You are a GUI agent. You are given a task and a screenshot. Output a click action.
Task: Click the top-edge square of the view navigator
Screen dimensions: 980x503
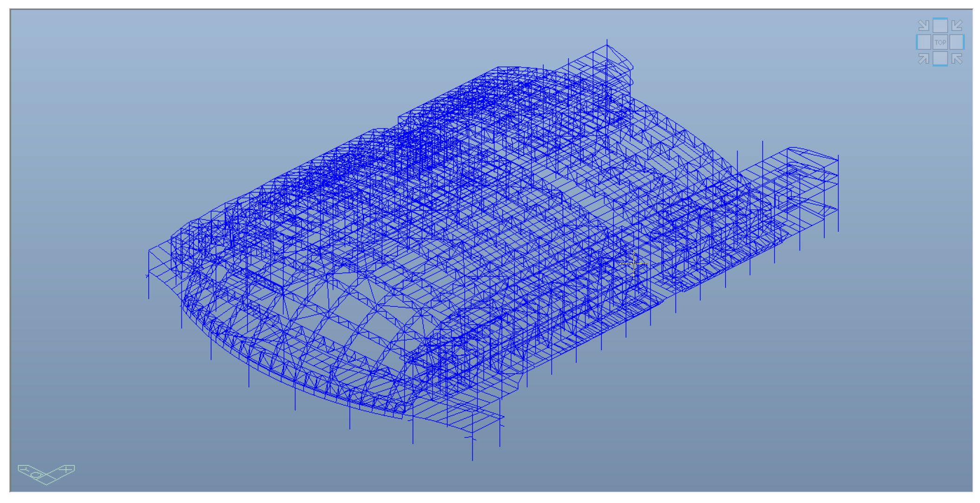(940, 25)
